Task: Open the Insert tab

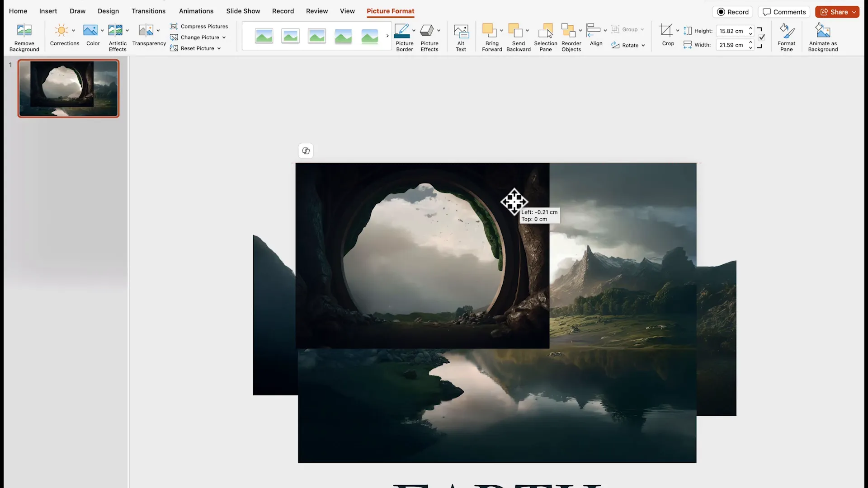Action: coord(48,11)
